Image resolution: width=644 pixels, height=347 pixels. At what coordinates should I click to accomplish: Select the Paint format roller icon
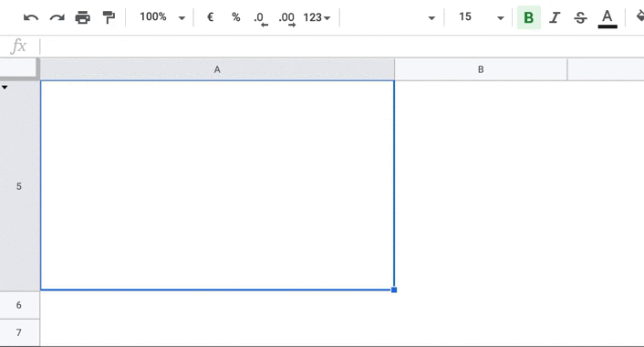[x=109, y=17]
